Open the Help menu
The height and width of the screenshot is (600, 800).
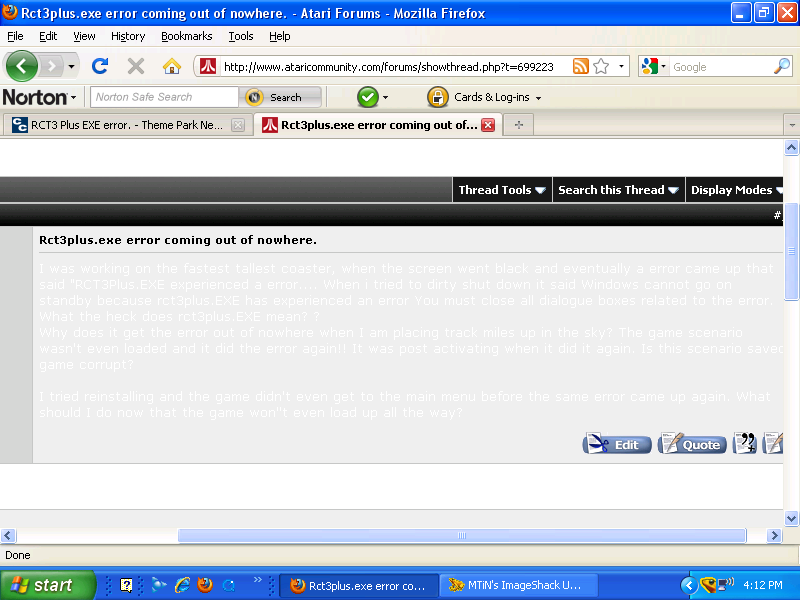[280, 36]
